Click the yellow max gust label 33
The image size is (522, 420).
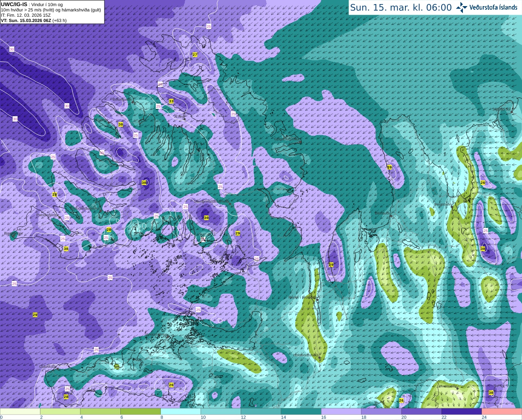(171, 101)
